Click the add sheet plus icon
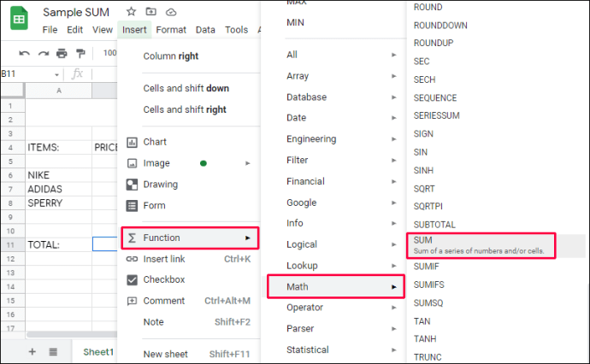 click(x=32, y=351)
